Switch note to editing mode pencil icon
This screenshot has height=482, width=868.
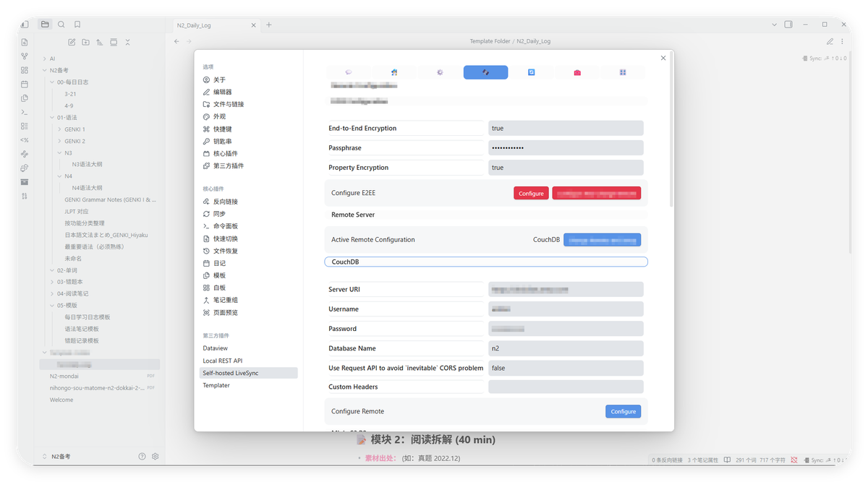830,41
